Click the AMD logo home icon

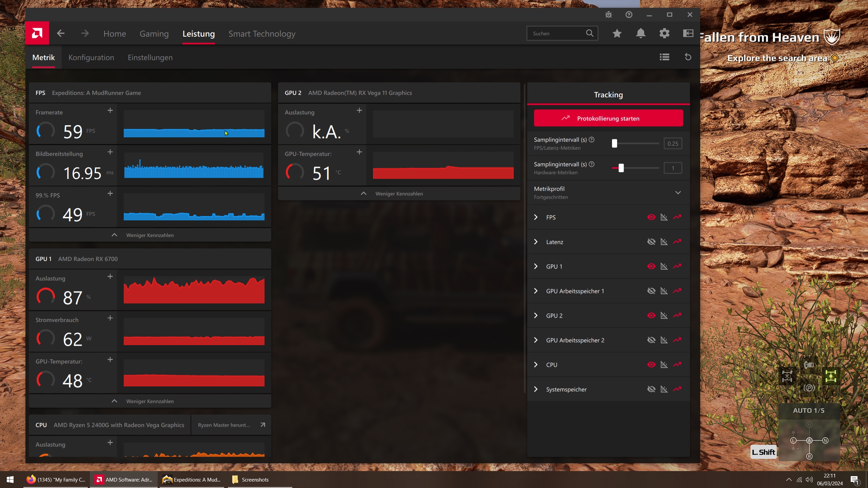(37, 33)
